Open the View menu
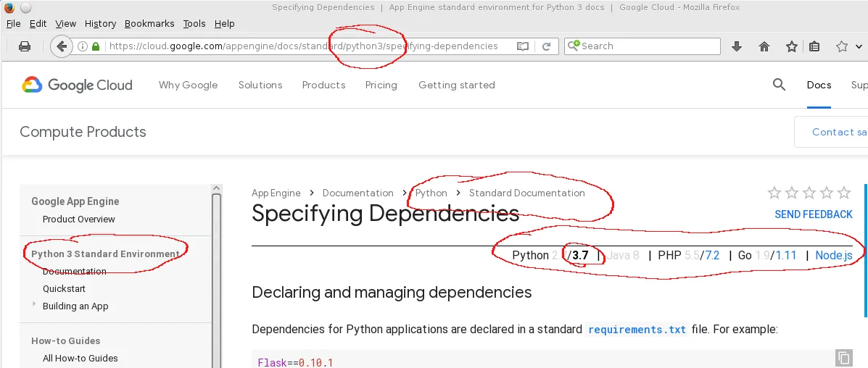868x368 pixels. point(66,24)
